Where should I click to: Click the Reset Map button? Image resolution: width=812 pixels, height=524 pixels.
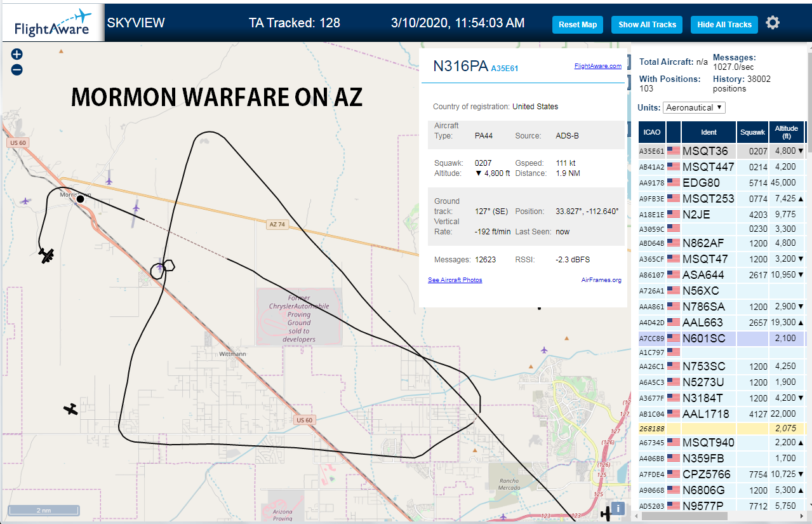pos(578,25)
